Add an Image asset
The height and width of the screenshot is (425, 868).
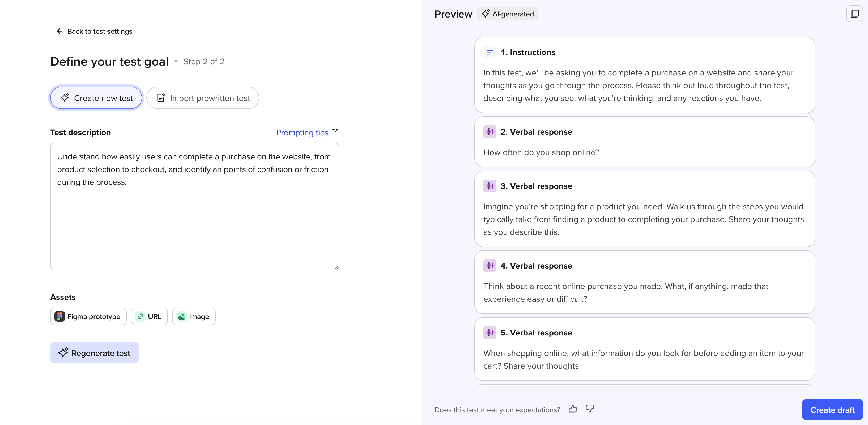click(194, 316)
